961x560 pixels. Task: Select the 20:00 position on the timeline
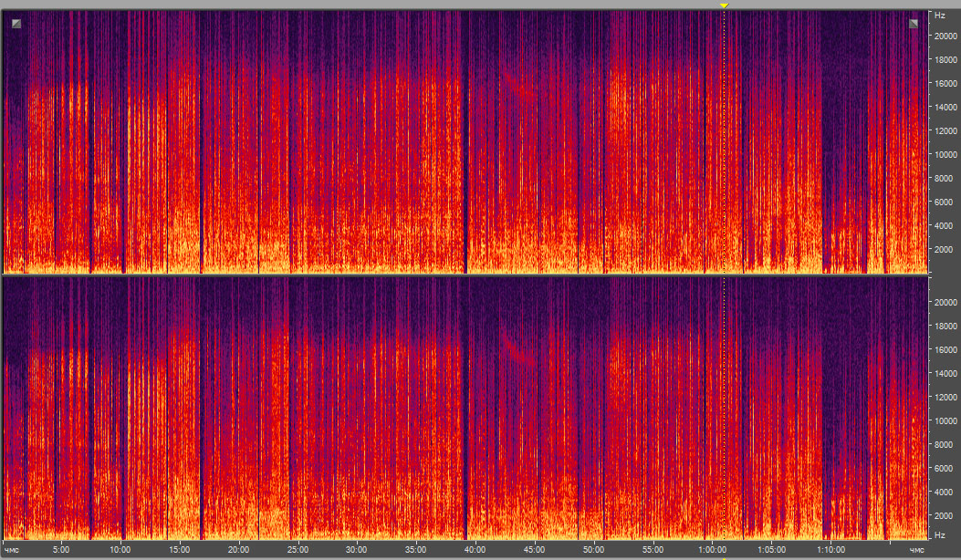point(238,550)
